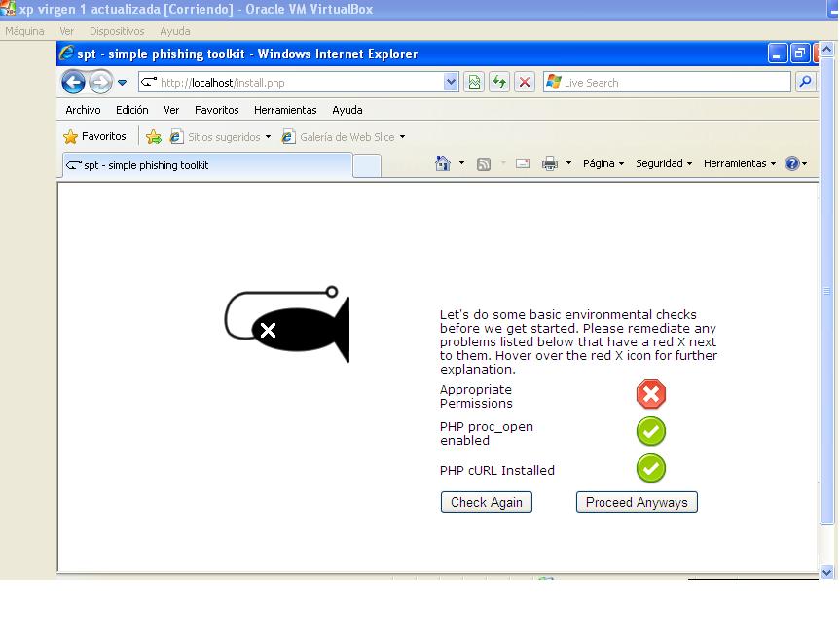Click the red X Appropriate Permissions icon

650,394
